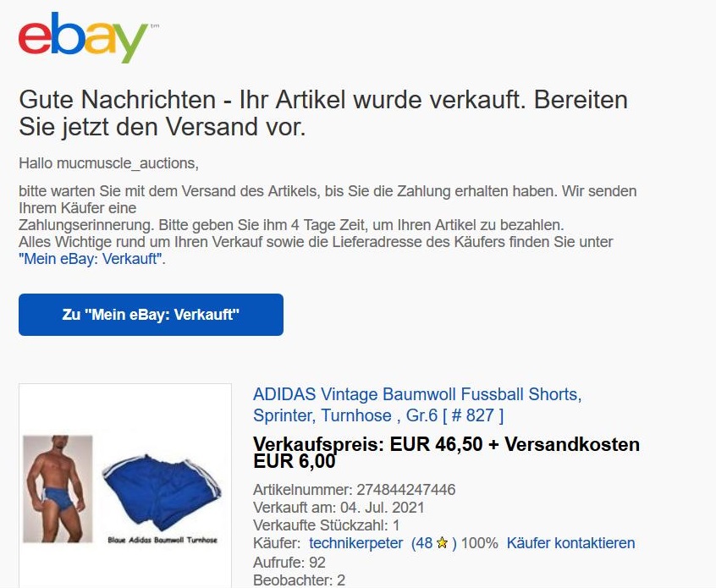Click the Beobachter: 2 text
The width and height of the screenshot is (716, 588).
(299, 580)
